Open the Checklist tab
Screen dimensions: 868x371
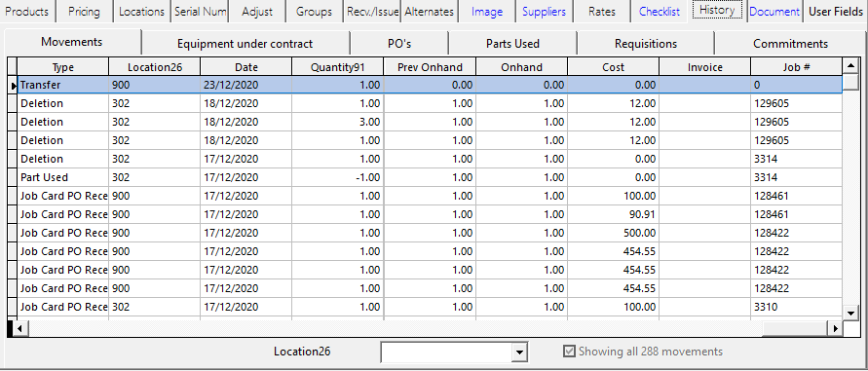point(660,12)
